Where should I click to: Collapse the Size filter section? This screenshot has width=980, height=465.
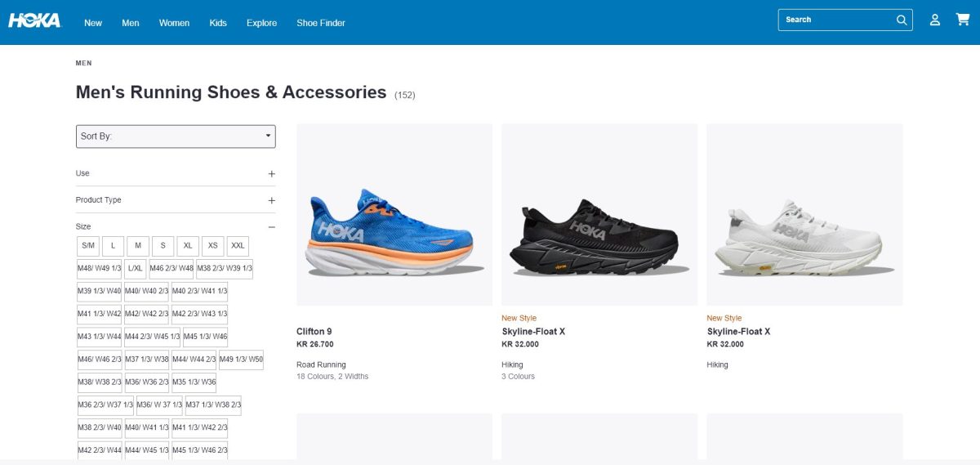(x=272, y=227)
